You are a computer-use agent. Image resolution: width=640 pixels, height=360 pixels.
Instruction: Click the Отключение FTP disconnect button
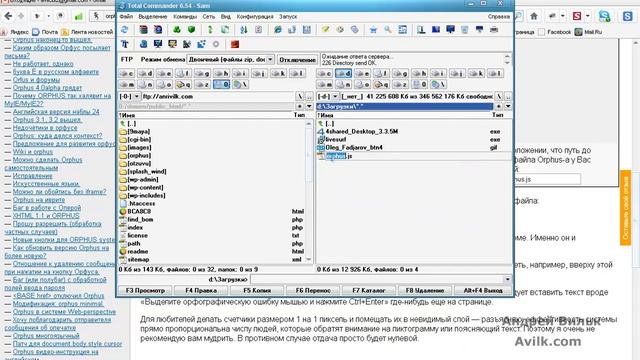[x=298, y=60]
